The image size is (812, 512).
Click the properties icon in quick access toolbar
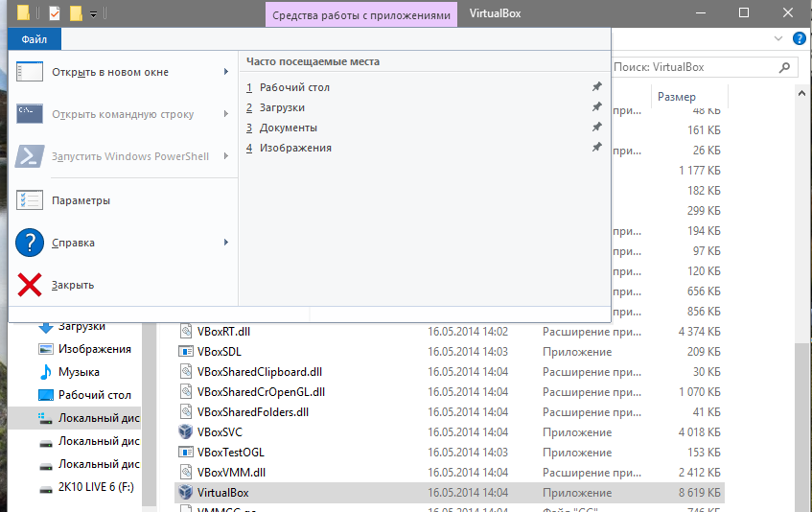point(55,12)
